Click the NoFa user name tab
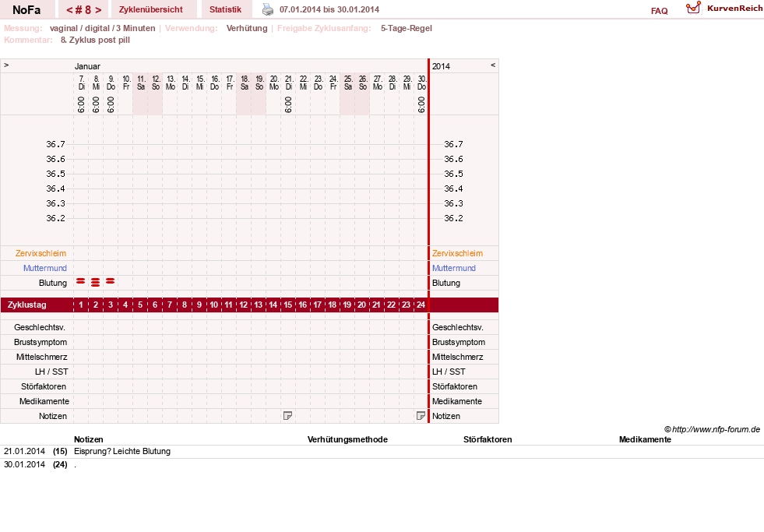The width and height of the screenshot is (764, 532). point(26,10)
